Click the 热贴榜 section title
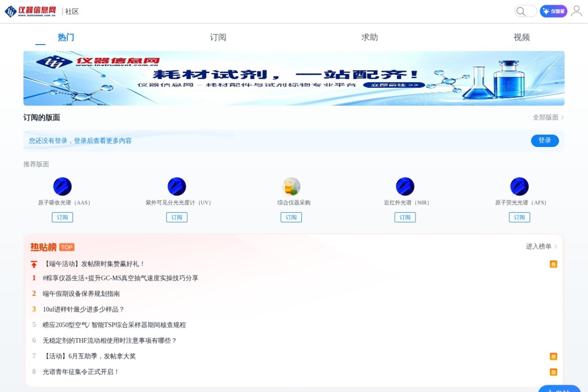Viewport: 588px width, 392px height. click(x=44, y=247)
